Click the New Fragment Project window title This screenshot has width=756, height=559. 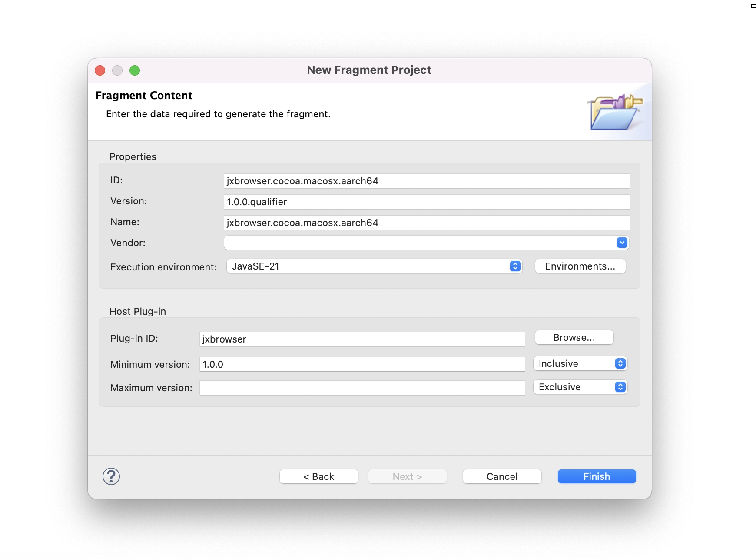coord(369,70)
